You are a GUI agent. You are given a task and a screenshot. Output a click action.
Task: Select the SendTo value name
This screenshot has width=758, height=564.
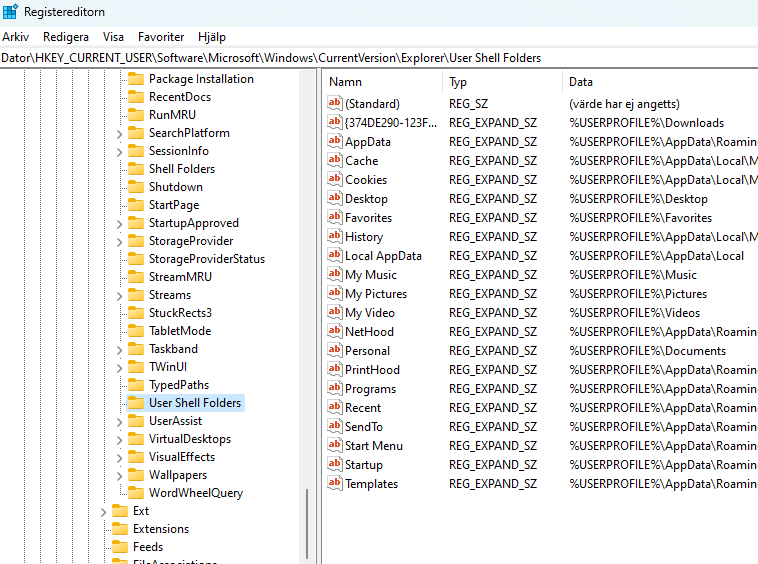click(364, 427)
